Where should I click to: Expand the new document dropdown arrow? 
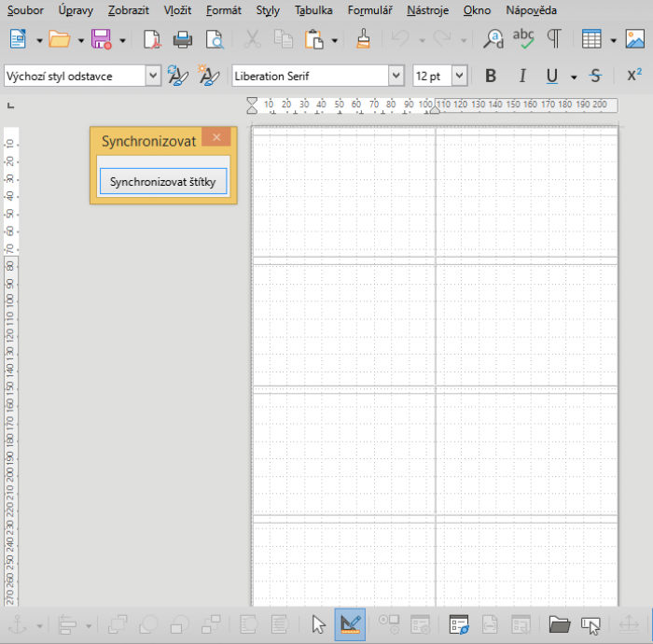39,40
